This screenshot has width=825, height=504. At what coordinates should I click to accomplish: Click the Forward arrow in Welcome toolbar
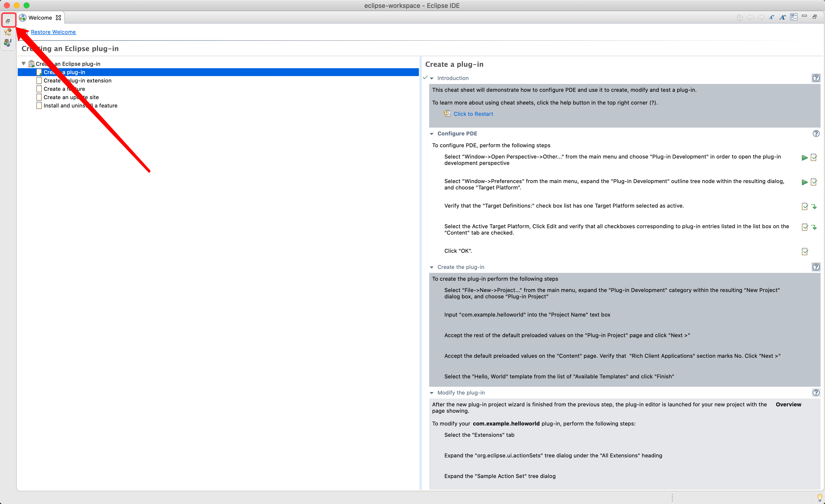click(x=761, y=17)
